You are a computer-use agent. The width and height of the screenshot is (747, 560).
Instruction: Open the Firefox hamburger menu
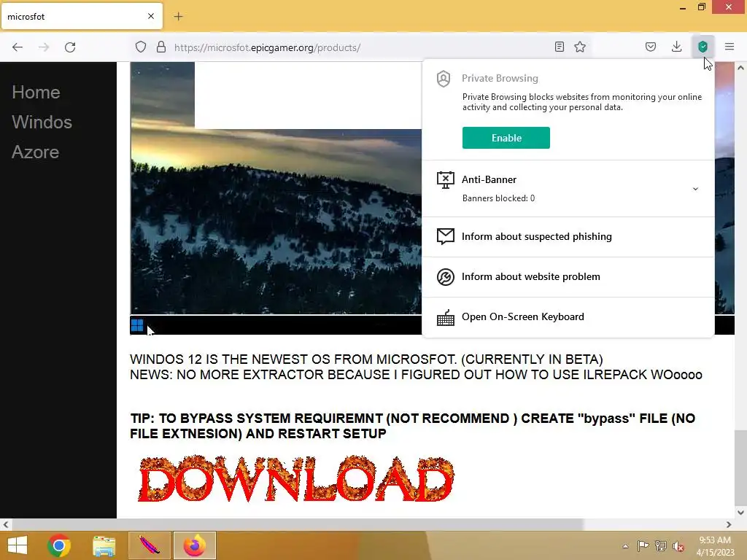(x=729, y=47)
